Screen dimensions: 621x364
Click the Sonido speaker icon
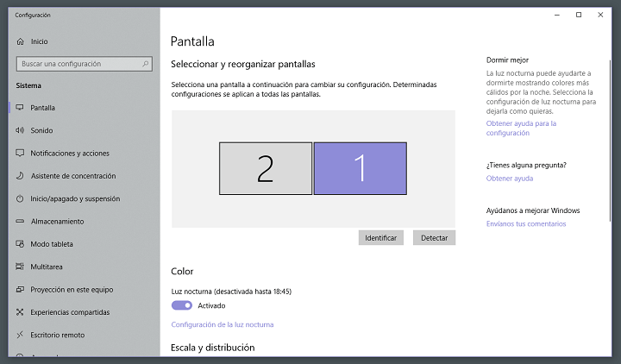[20, 130]
